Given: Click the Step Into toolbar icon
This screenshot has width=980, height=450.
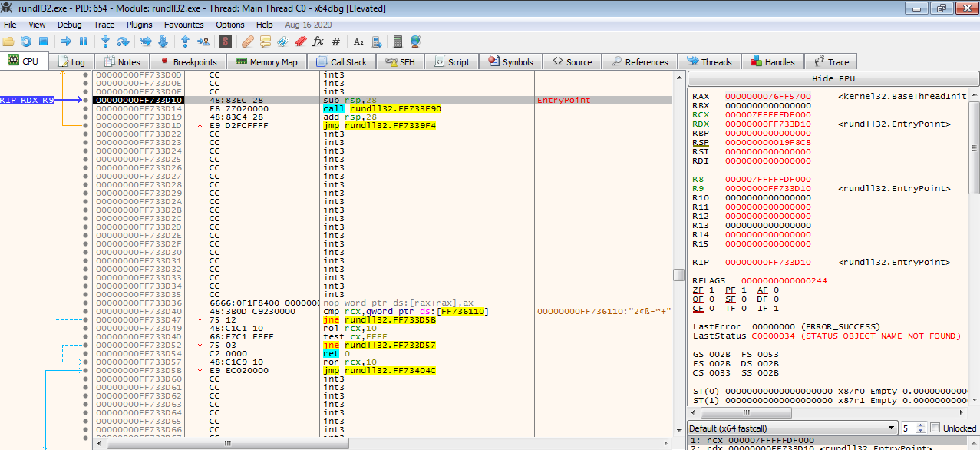Looking at the screenshot, I should [105, 41].
